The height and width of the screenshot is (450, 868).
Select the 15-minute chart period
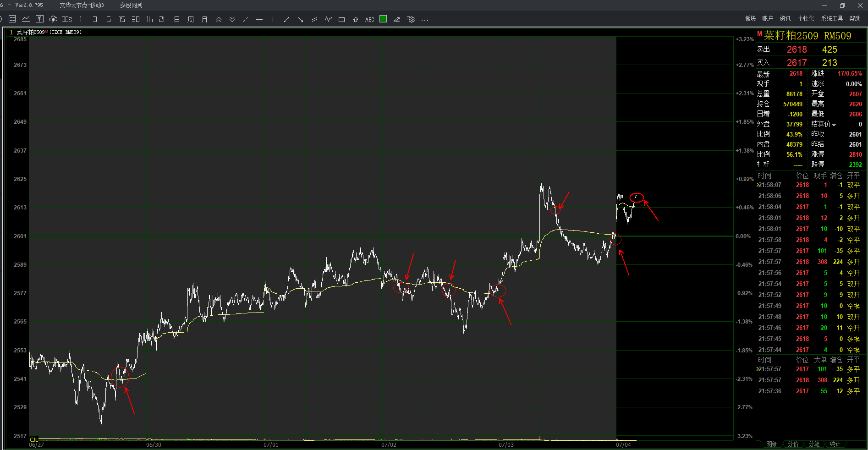pyautogui.click(x=122, y=19)
